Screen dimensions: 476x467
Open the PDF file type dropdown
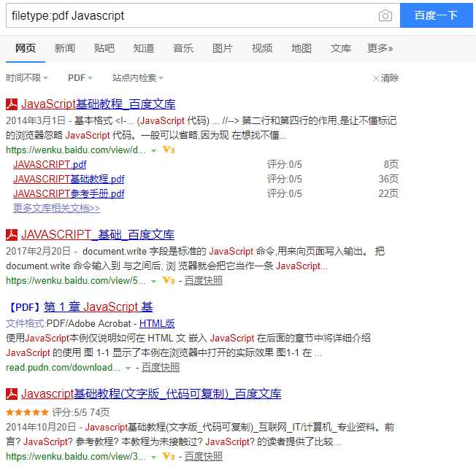tap(80, 78)
